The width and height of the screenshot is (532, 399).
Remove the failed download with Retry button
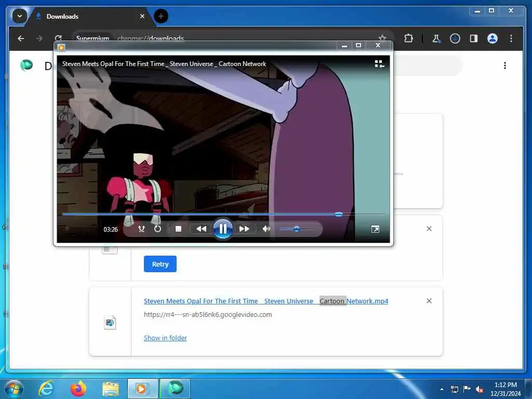[429, 229]
